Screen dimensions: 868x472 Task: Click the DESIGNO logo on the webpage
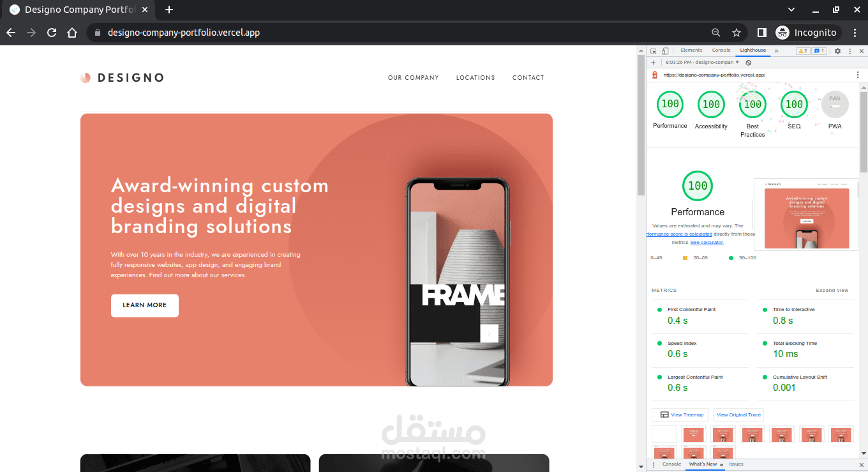[122, 78]
